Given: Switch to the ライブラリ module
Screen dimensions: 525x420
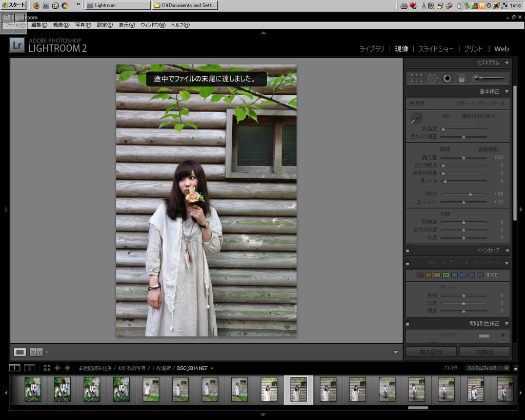Looking at the screenshot, I should click(x=372, y=49).
